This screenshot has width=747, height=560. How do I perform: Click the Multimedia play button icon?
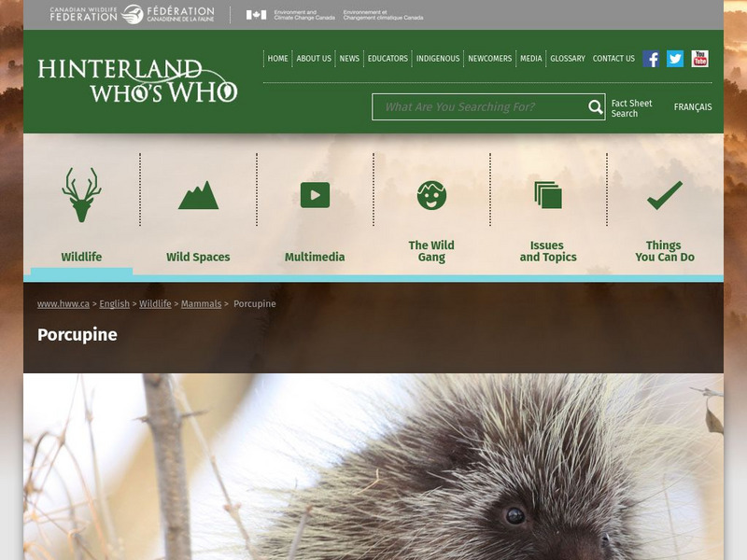pos(315,196)
